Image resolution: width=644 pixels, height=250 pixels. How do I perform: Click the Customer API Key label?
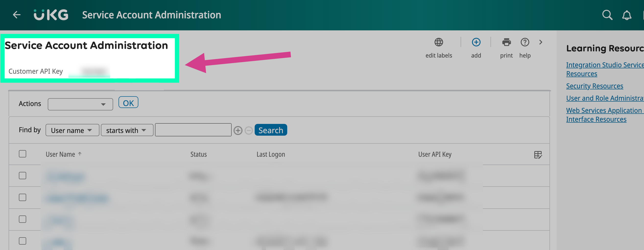pos(36,71)
